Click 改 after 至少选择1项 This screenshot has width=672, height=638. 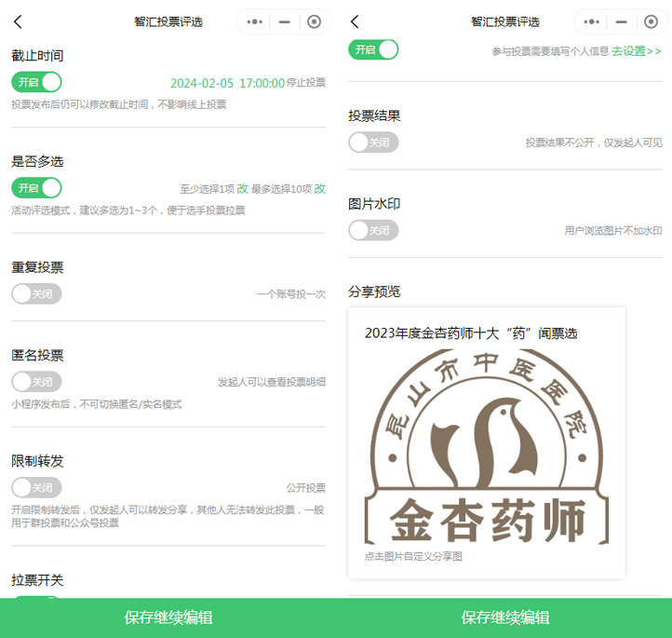pos(243,189)
